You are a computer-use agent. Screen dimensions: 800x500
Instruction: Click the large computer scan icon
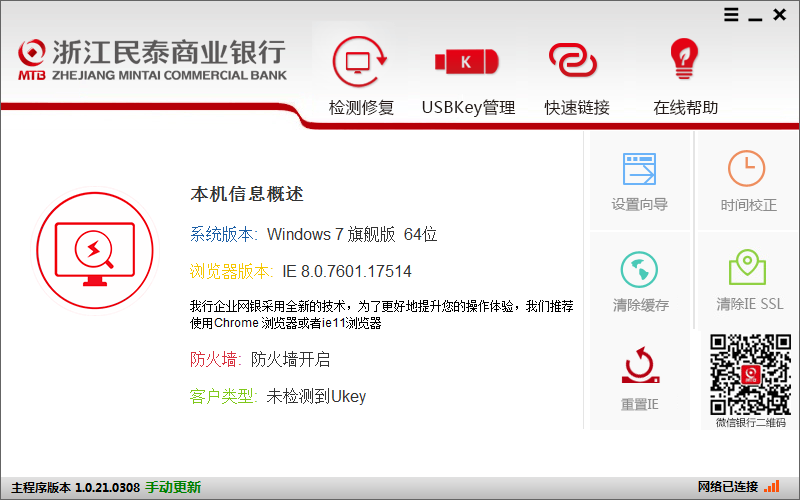(95, 251)
